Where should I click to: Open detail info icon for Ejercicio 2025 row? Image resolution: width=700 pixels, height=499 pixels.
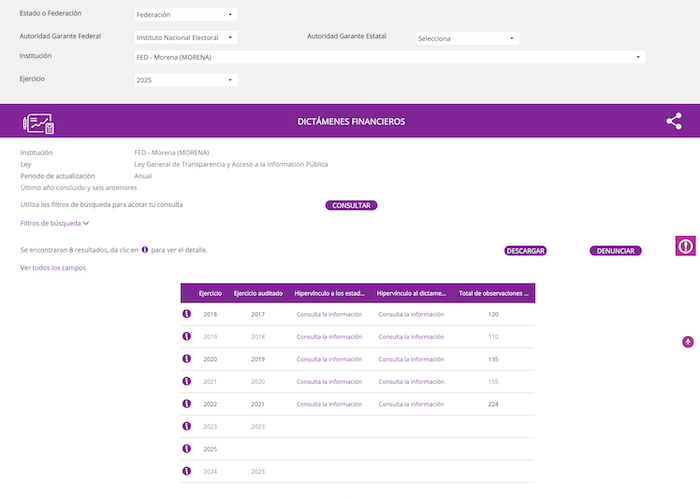pos(186,449)
